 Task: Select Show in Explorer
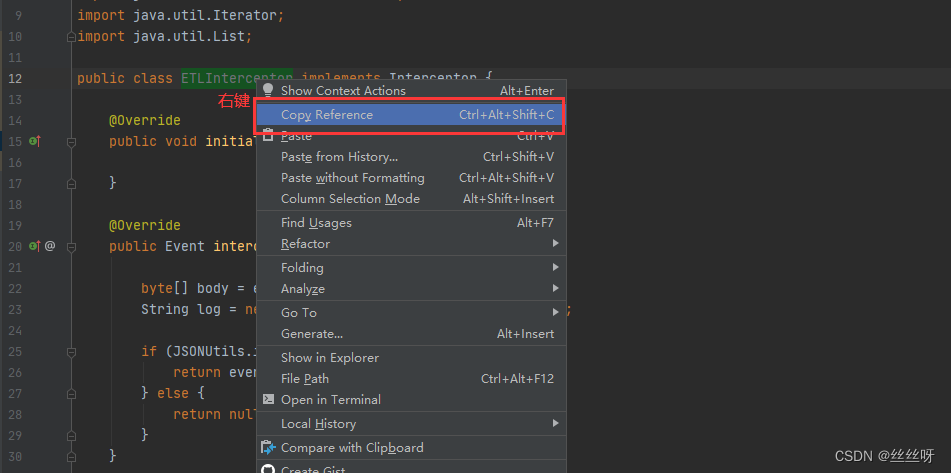click(x=411, y=358)
